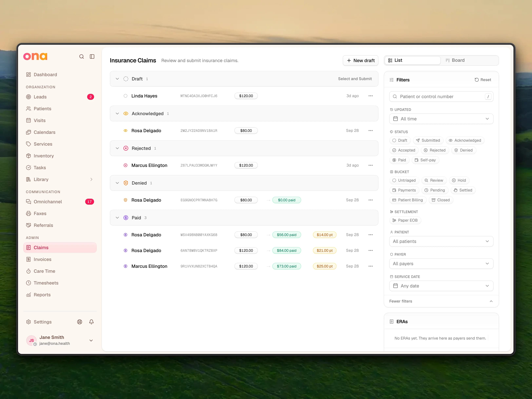The height and width of the screenshot is (399, 532).
Task: Click the ERAs panel document icon
Action: (392, 322)
